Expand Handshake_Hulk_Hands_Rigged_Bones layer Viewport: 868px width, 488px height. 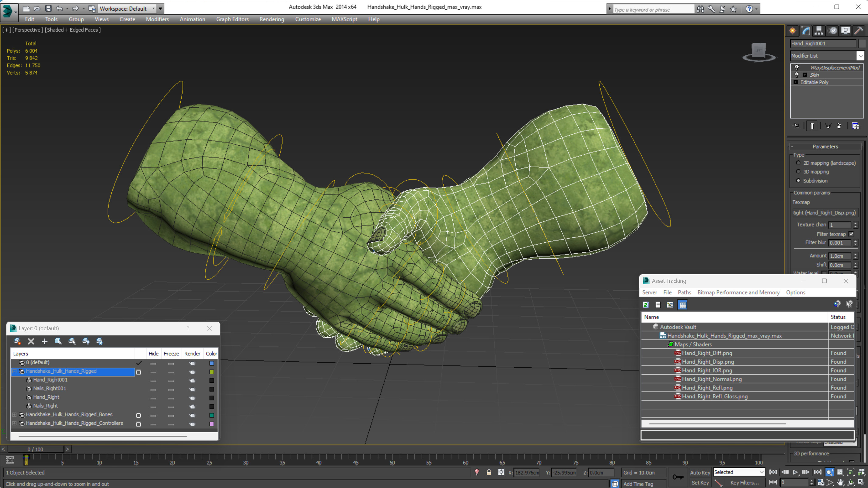[15, 415]
